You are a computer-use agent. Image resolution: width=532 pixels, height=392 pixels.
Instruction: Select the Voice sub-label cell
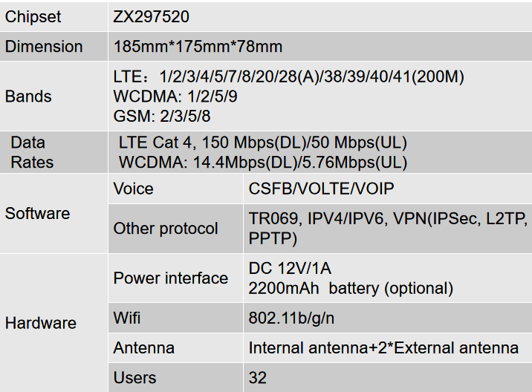[x=175, y=189]
